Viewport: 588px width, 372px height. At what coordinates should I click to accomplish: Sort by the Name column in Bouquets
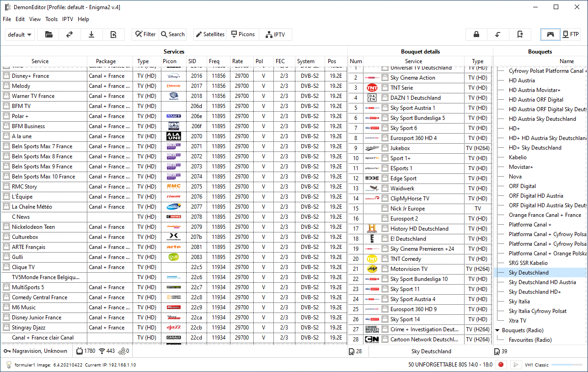tap(567, 61)
